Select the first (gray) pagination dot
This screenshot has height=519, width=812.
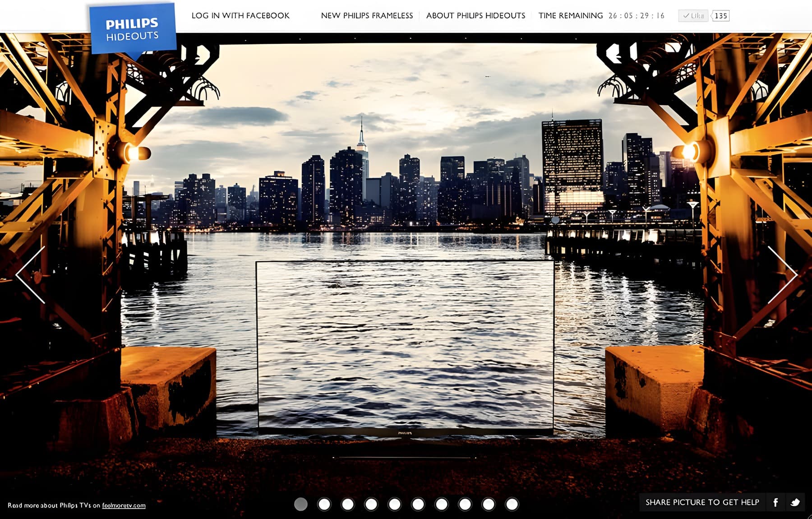[301, 504]
